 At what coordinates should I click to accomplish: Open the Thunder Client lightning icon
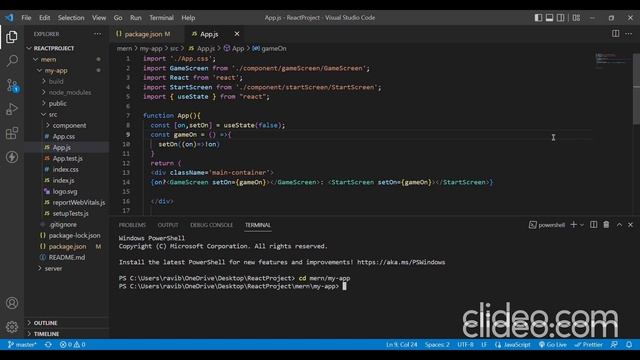12,157
